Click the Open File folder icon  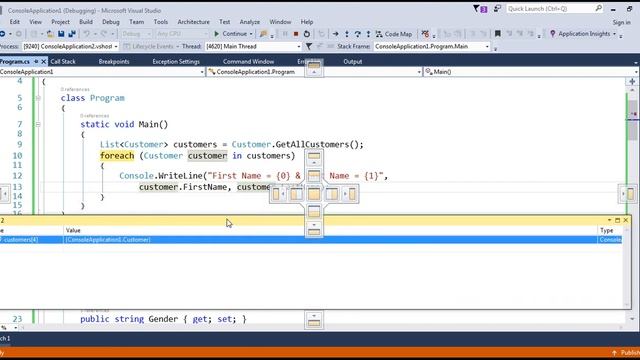(50, 34)
